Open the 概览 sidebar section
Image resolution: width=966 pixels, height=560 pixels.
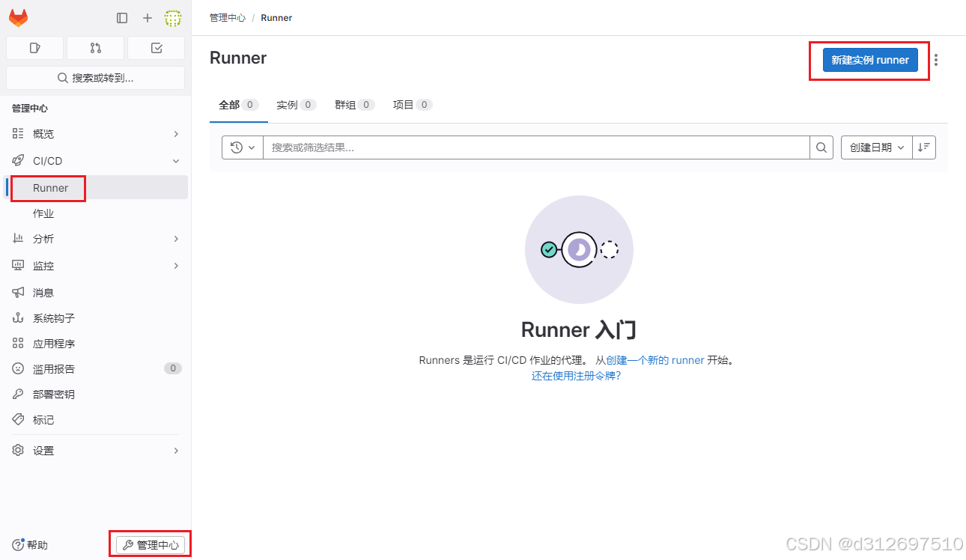click(95, 134)
